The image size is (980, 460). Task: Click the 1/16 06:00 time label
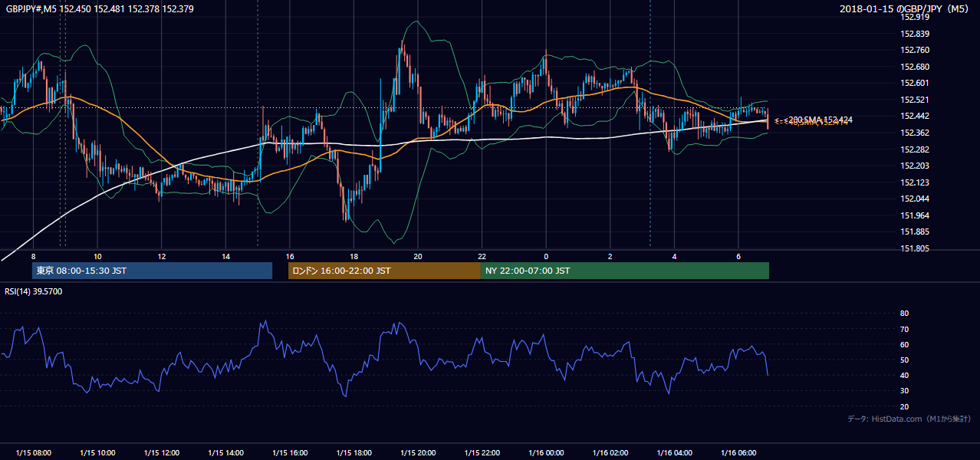(x=738, y=453)
